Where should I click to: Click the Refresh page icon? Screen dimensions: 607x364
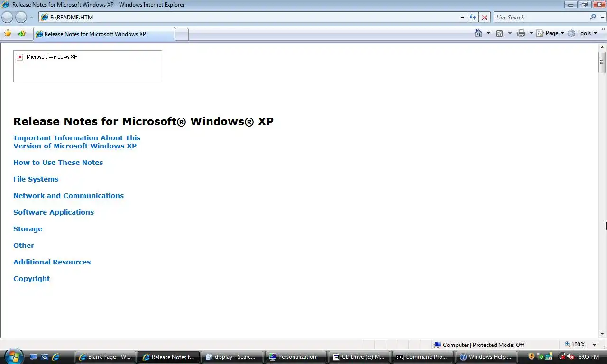(x=473, y=18)
